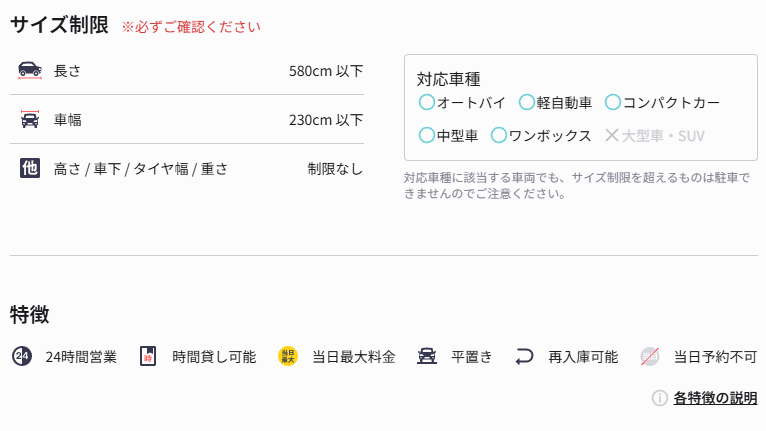
Task: Click the 平置き parking icon
Action: (x=427, y=356)
